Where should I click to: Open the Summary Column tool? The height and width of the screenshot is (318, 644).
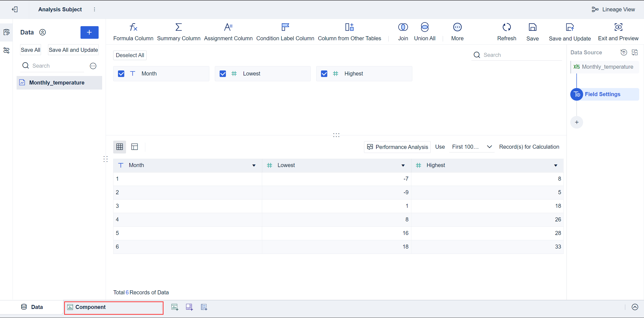179,27
